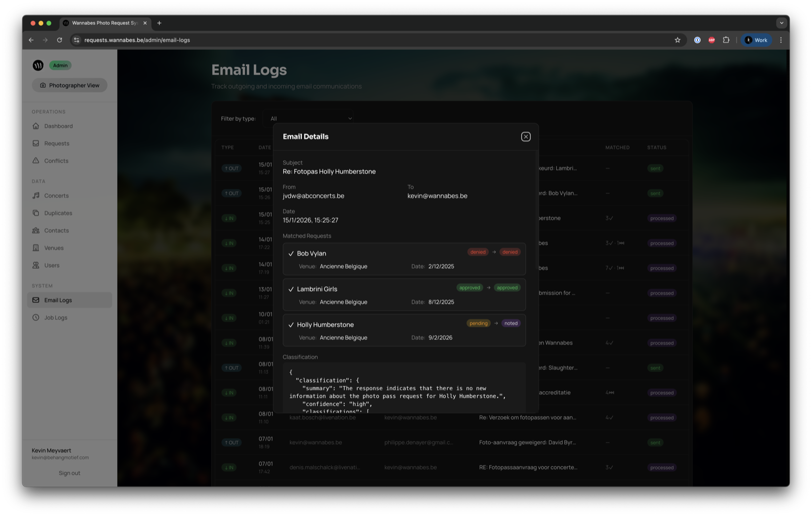Select the Contacts sidebar item
Screen dimensions: 812x516
coord(56,230)
